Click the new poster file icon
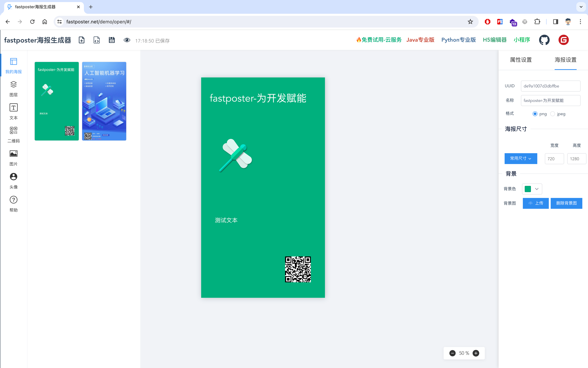 coord(82,40)
